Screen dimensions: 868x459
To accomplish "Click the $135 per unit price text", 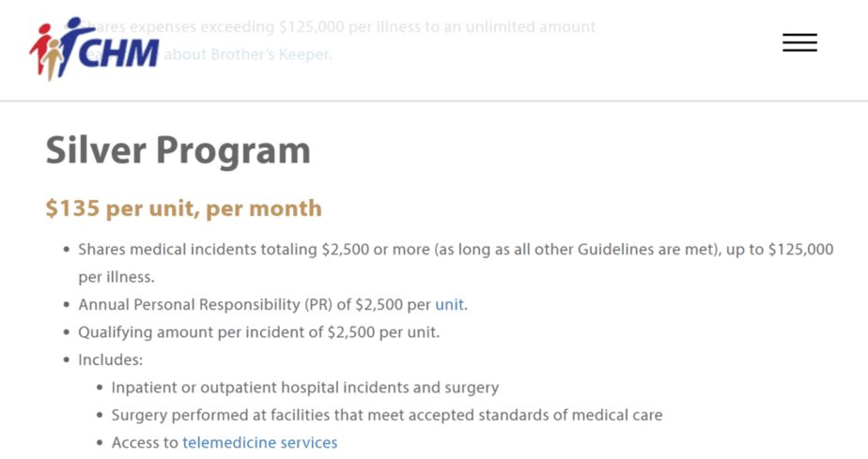I will coord(183,208).
